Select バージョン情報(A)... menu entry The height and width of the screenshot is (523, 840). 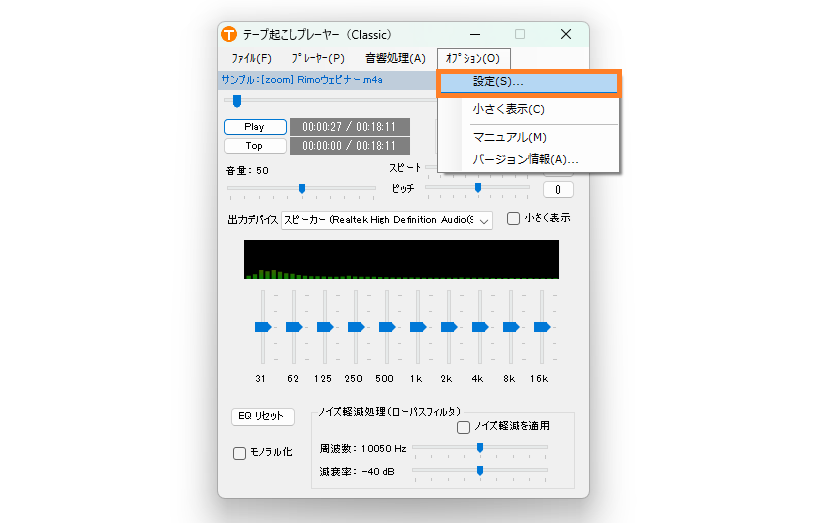click(525, 159)
